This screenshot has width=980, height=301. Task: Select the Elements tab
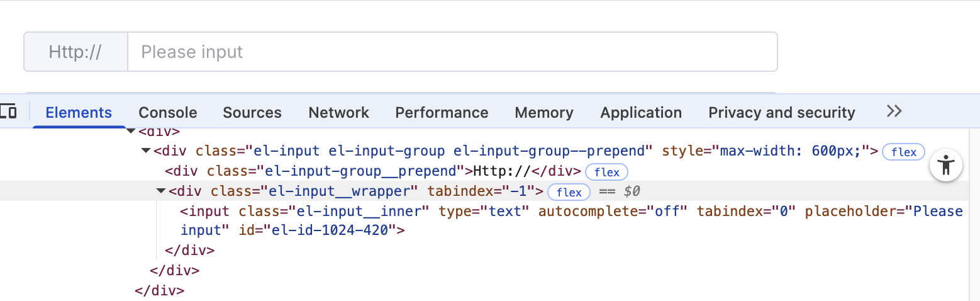pyautogui.click(x=79, y=113)
